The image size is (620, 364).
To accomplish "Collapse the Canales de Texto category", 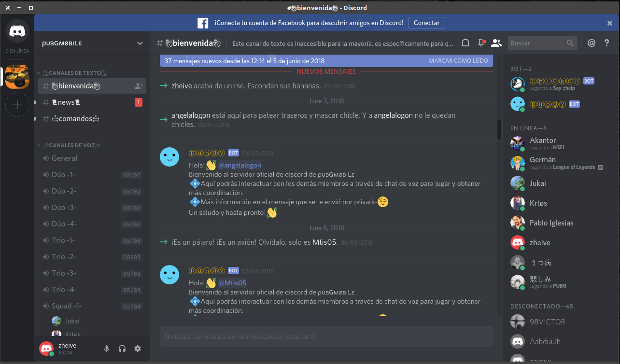I will [x=72, y=73].
